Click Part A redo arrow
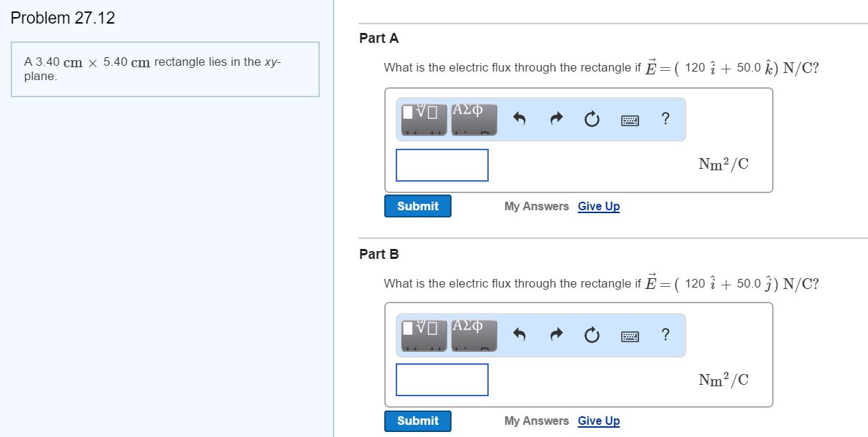The image size is (868, 437). pyautogui.click(x=556, y=120)
